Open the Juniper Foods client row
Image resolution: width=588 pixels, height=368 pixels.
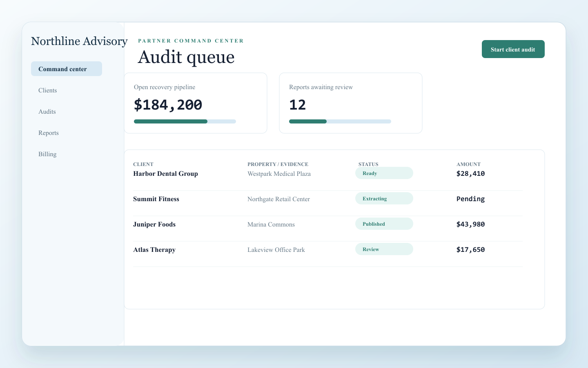(328, 229)
